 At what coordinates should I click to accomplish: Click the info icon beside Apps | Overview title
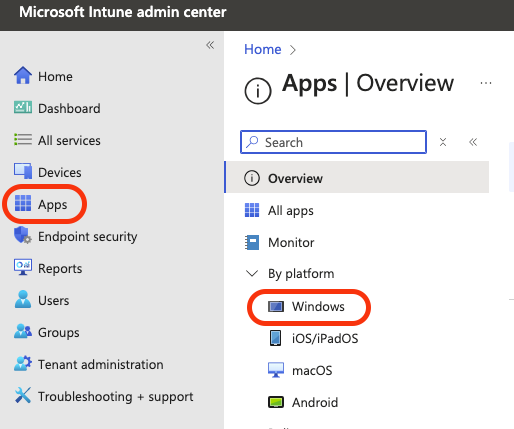[258, 91]
